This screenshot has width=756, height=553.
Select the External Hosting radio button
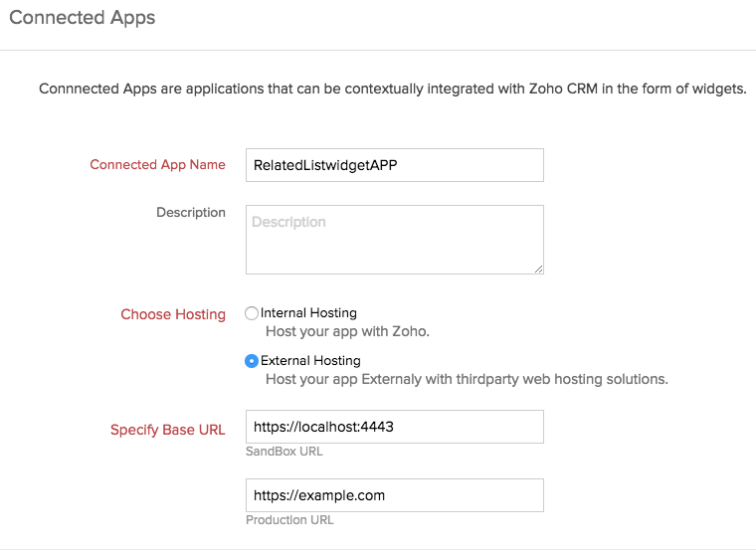[x=252, y=361]
